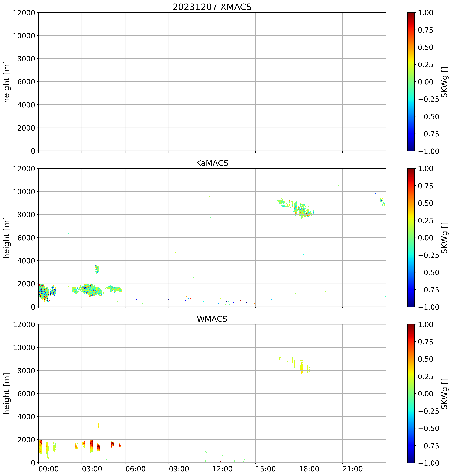This screenshot has width=452, height=476.
Task: Click the yellow cirrus near 18:00 in WMACS
Action: 301,368
